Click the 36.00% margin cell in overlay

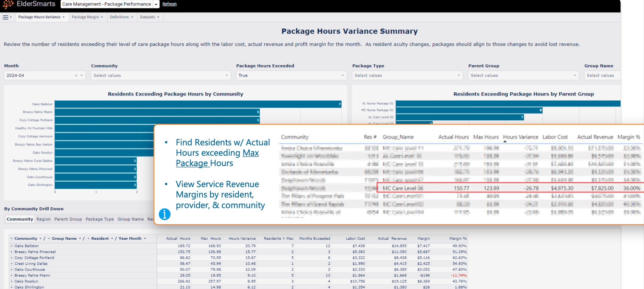click(x=632, y=188)
